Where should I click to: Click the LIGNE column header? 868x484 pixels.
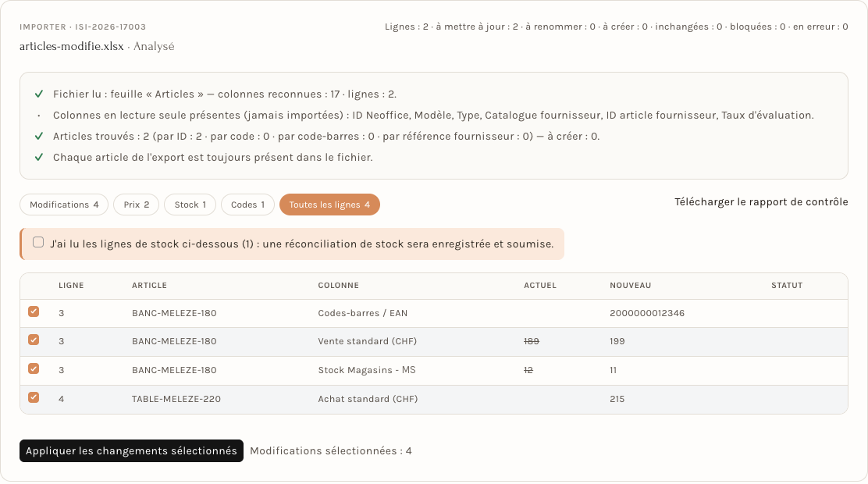71,285
